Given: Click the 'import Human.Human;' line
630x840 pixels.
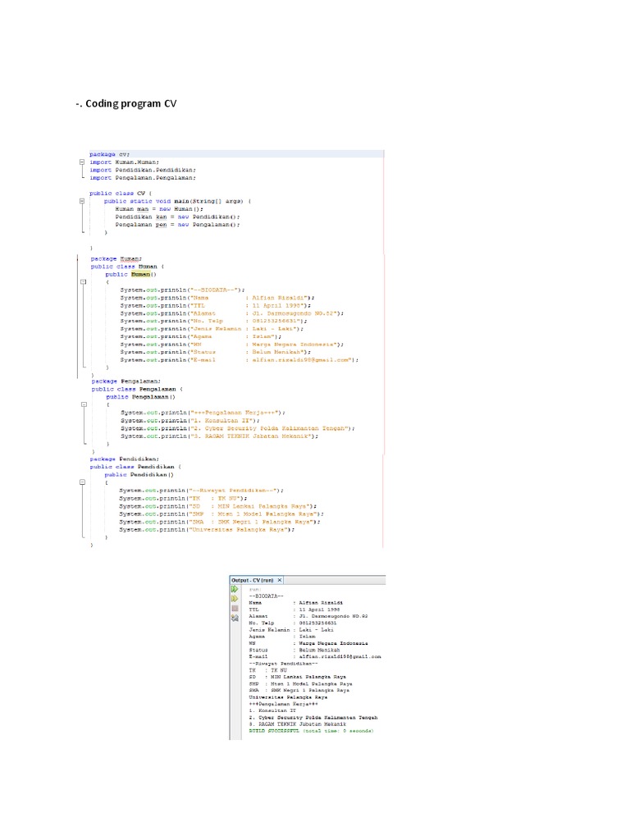Looking at the screenshot, I should (125, 162).
